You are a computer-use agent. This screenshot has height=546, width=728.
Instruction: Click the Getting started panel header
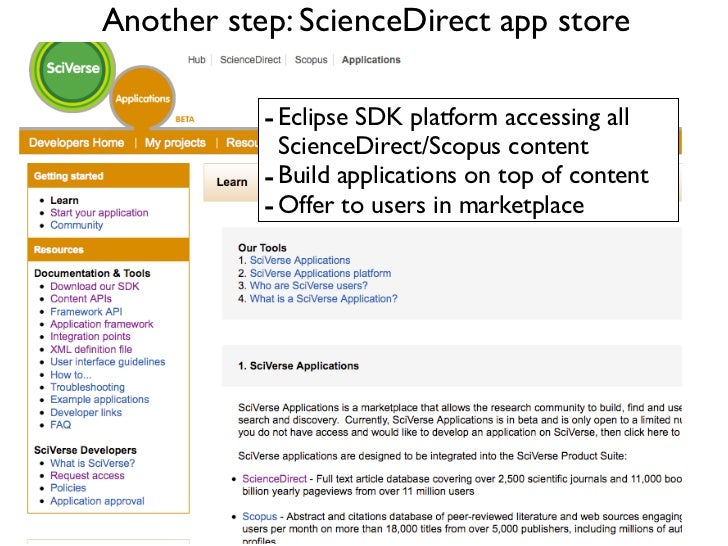[108, 176]
